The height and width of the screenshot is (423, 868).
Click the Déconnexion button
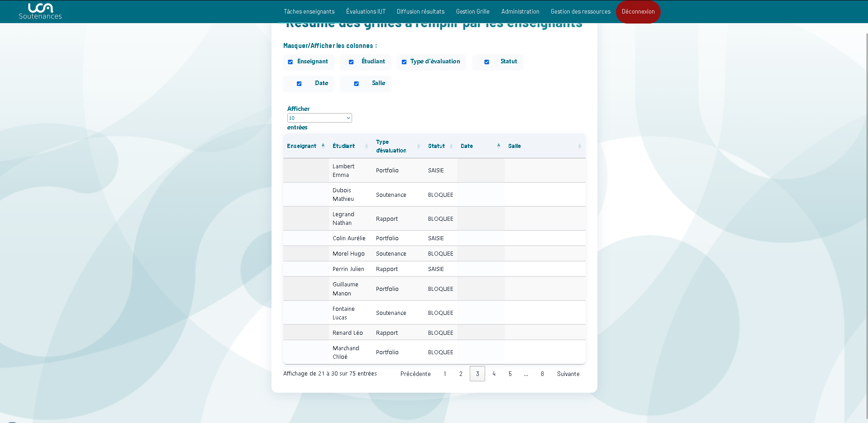click(638, 12)
